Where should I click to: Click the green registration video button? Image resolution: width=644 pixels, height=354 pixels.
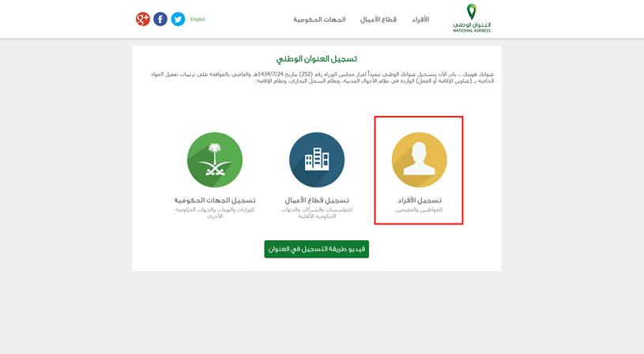pos(317,249)
